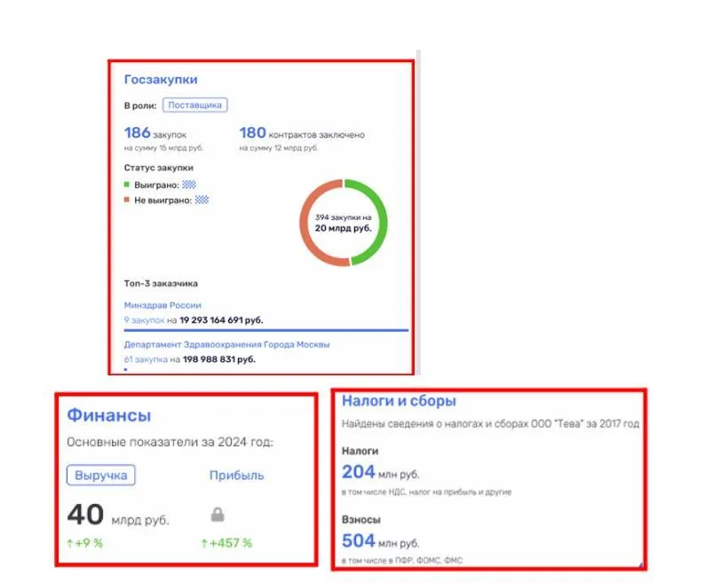Open the Минздрав России customer link

click(162, 305)
